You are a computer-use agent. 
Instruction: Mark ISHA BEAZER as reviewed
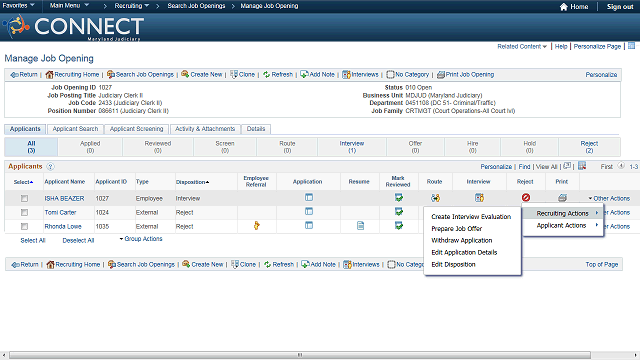[399, 198]
